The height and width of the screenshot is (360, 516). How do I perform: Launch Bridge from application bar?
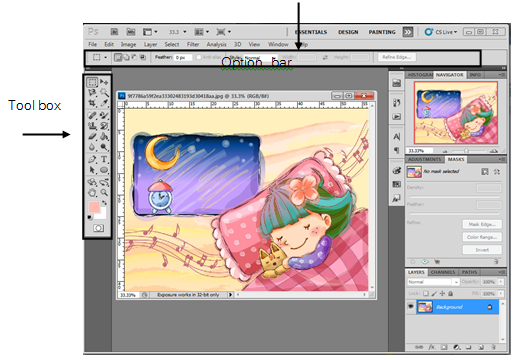coord(114,32)
